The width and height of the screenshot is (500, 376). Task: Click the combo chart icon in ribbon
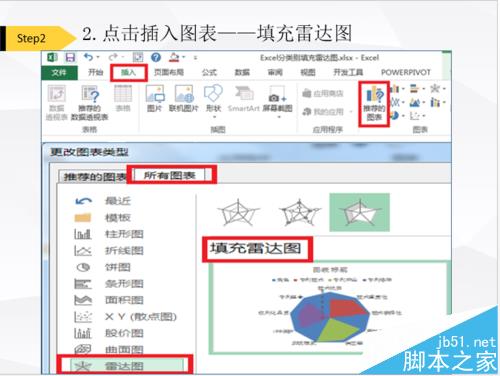click(435, 102)
